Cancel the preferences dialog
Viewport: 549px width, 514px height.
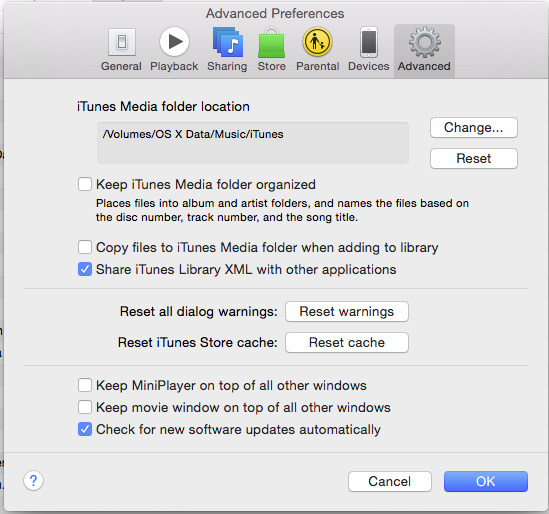tap(390, 481)
